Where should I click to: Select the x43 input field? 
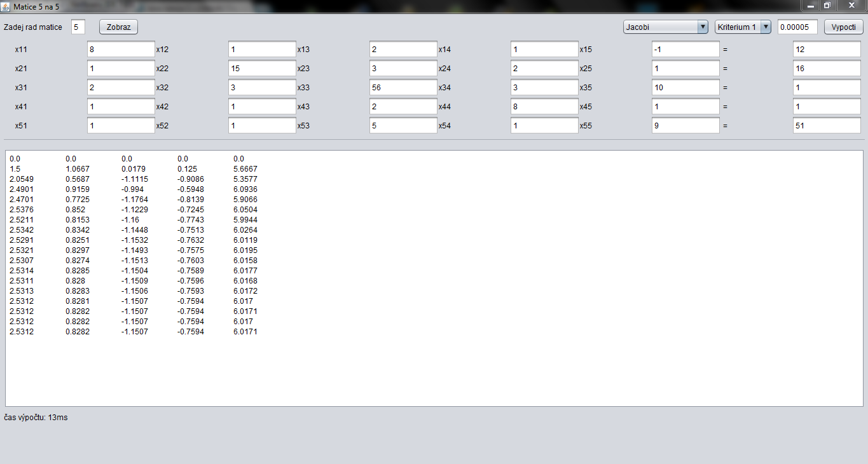click(x=403, y=107)
